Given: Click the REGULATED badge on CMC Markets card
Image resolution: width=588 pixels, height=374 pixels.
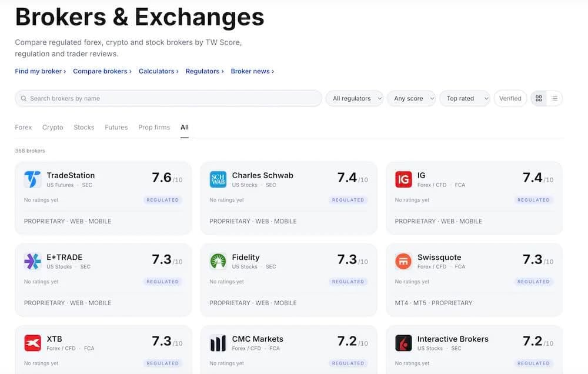Looking at the screenshot, I should click(x=348, y=363).
